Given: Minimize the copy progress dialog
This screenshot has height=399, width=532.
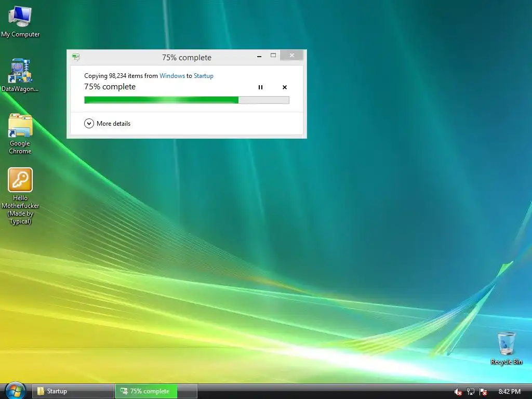Looking at the screenshot, I should click(x=259, y=56).
